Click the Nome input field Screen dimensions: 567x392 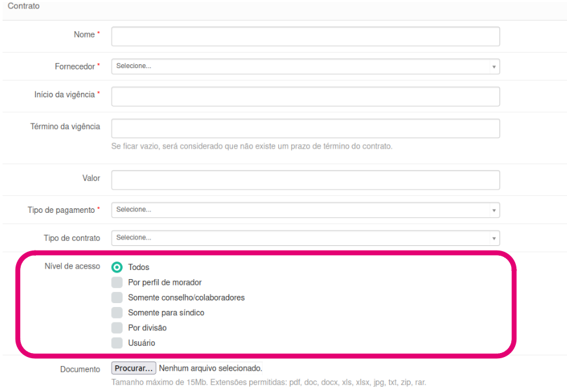[x=306, y=36]
